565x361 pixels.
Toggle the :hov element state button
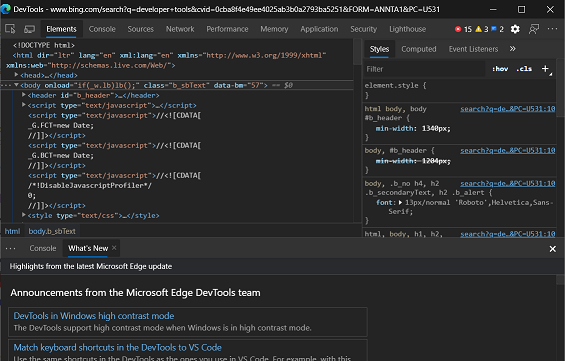(500, 69)
